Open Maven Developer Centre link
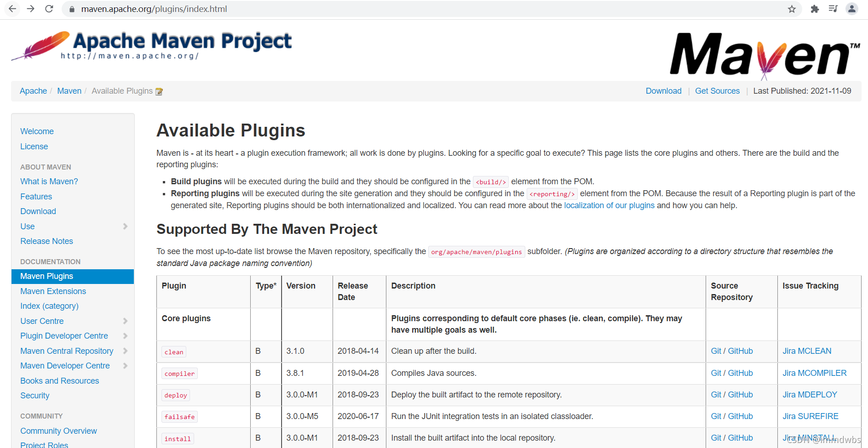 point(65,366)
